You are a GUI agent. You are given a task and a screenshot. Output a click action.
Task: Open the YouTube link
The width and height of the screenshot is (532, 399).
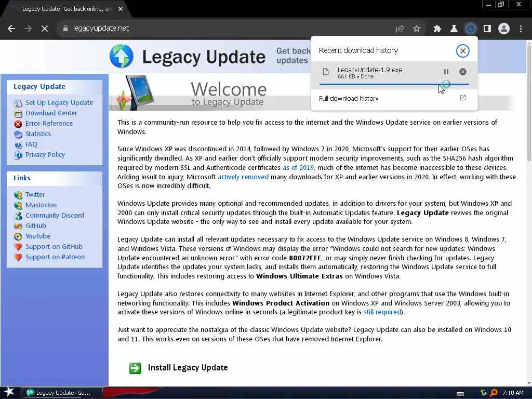37,236
